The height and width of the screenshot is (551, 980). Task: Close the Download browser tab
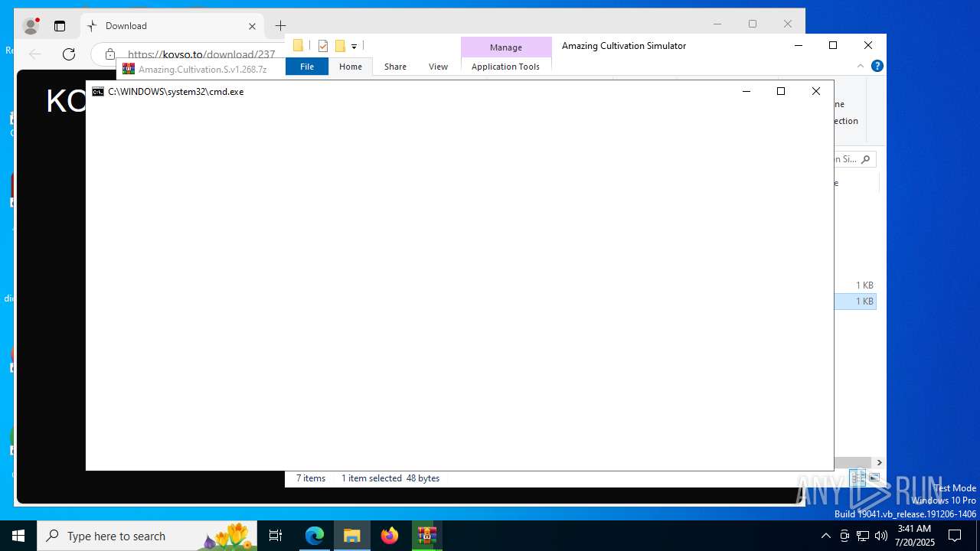[252, 26]
